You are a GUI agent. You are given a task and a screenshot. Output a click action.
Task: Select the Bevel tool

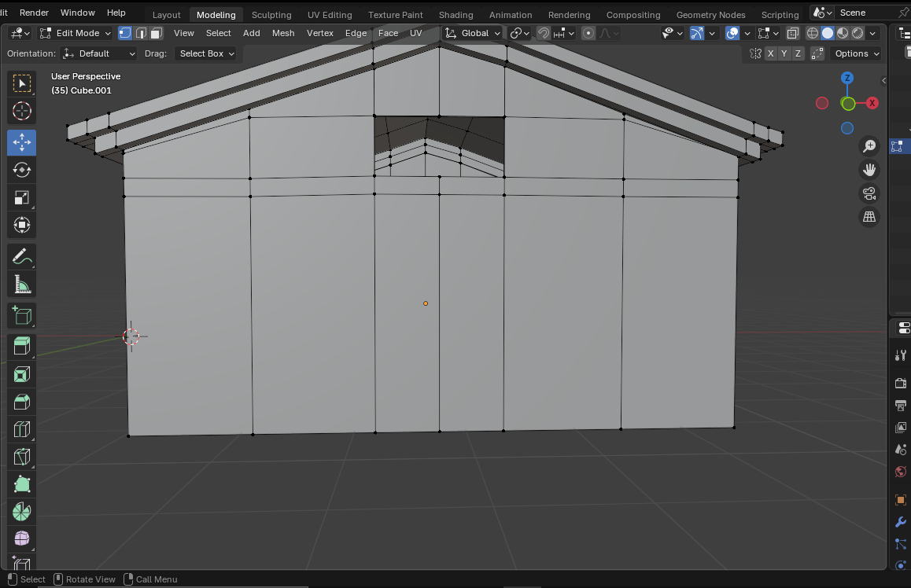(x=21, y=402)
